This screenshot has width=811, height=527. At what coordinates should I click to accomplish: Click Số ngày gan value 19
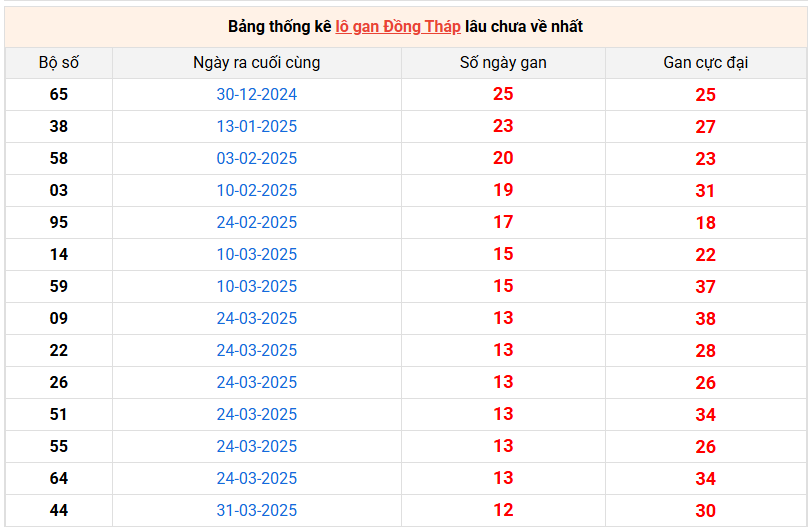pyautogui.click(x=503, y=190)
